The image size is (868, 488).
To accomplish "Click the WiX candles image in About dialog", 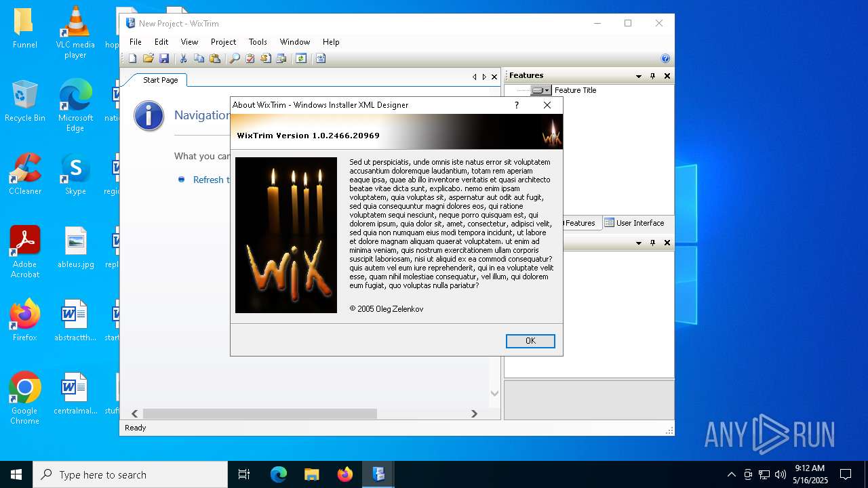I will (286, 235).
